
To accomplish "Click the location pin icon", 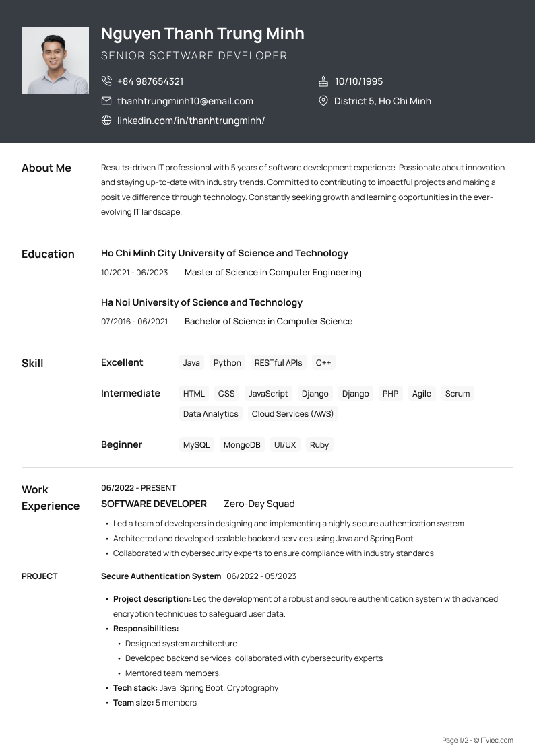I will pos(323,101).
